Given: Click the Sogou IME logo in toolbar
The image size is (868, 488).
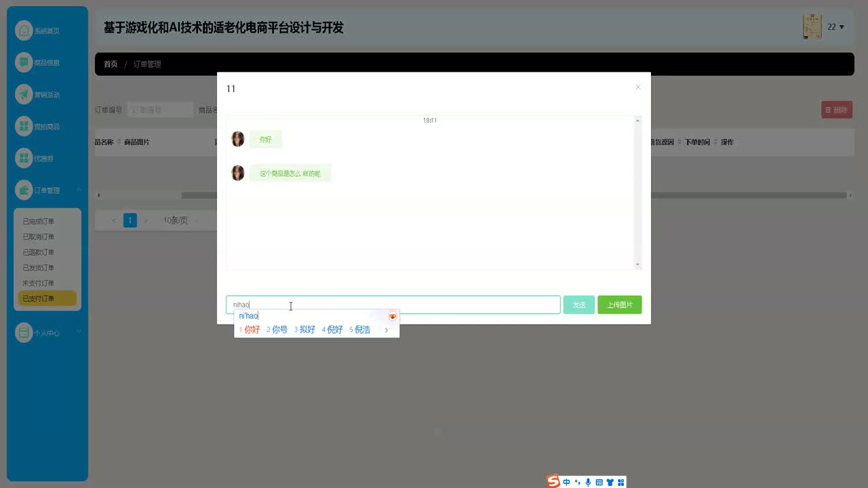Looking at the screenshot, I should click(x=554, y=482).
